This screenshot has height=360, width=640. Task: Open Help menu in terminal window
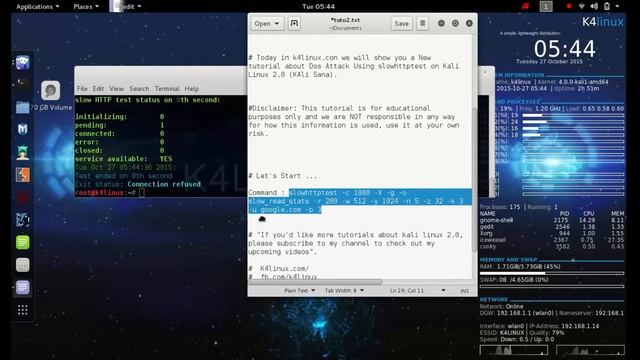pos(191,89)
